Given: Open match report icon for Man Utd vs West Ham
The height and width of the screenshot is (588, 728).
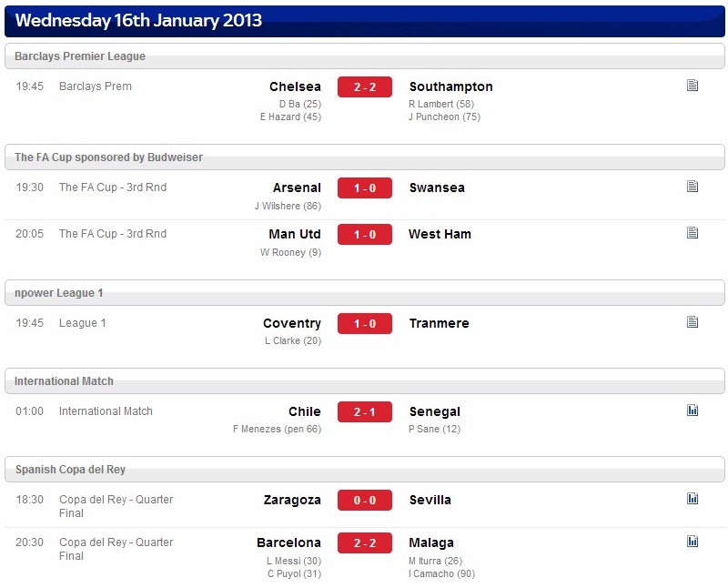Looking at the screenshot, I should point(693,233).
